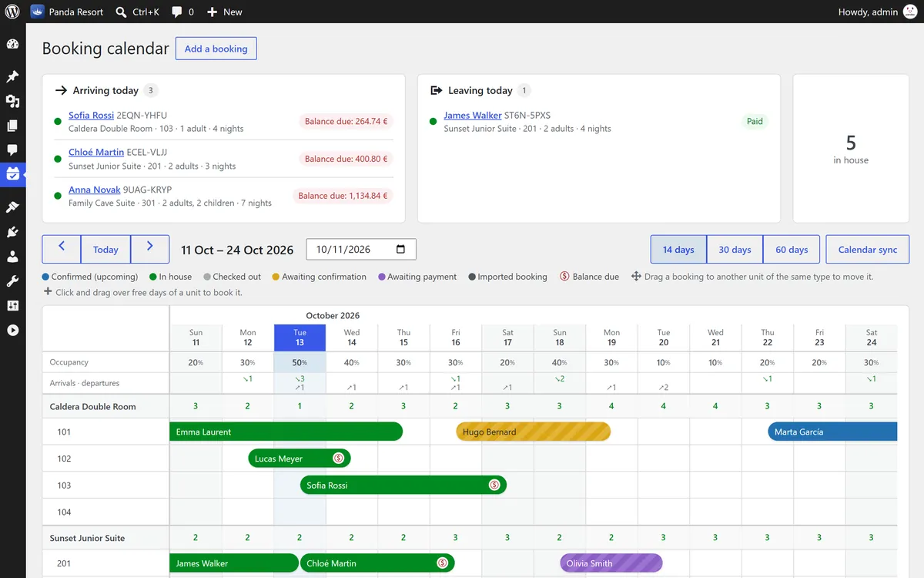Select the Sun 11 day header
The height and width of the screenshot is (578, 924).
click(196, 338)
